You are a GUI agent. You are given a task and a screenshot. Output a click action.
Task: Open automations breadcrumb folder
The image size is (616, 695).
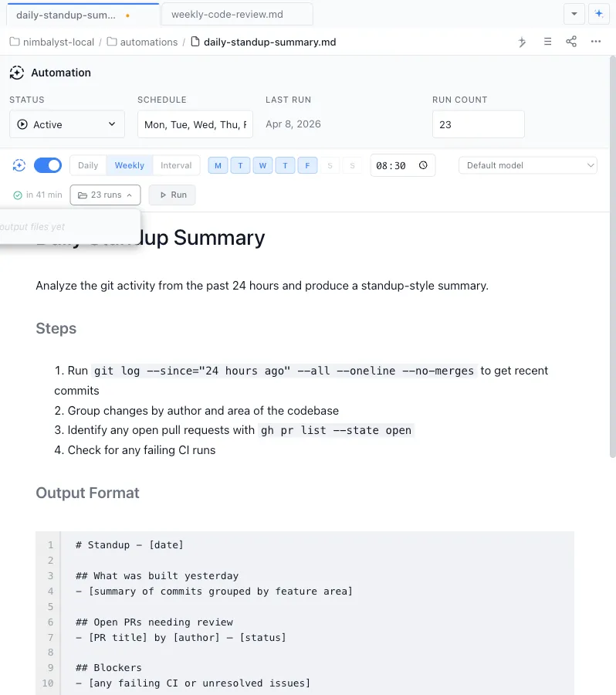pyautogui.click(x=142, y=42)
